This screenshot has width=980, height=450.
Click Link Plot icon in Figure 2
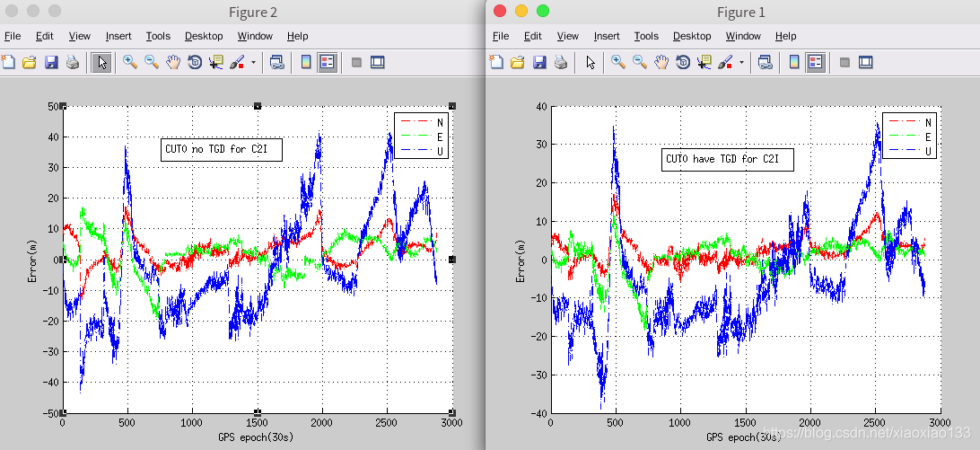tap(277, 62)
